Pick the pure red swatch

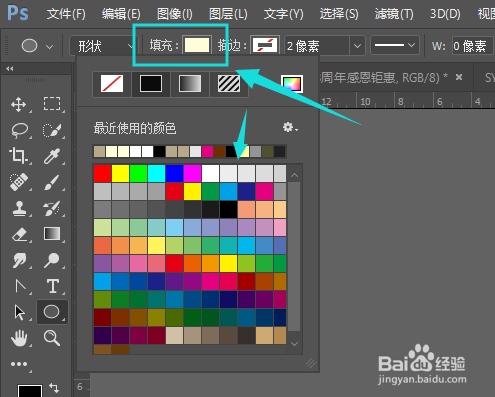(x=102, y=173)
